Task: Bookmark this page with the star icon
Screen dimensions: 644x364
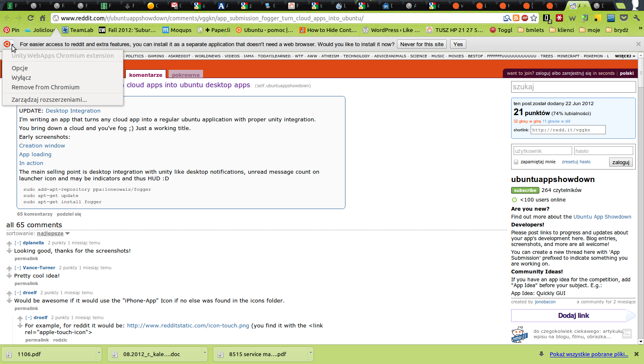Action: coord(534,18)
